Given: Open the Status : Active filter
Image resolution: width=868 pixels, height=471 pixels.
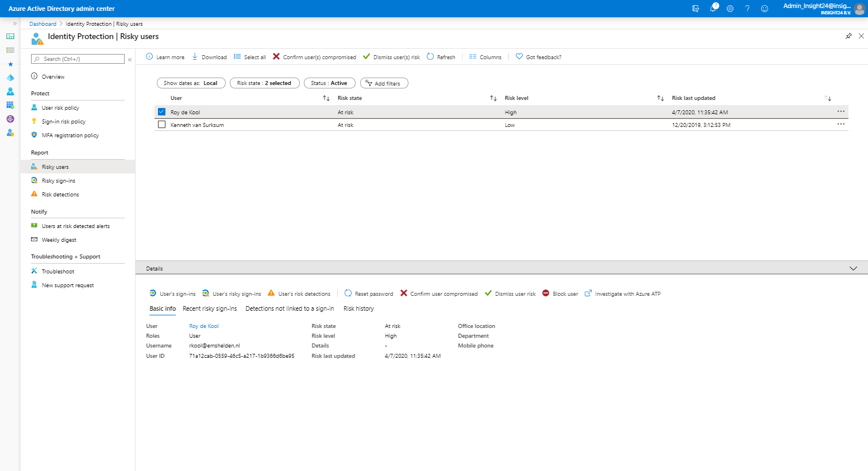Looking at the screenshot, I should pyautogui.click(x=329, y=83).
